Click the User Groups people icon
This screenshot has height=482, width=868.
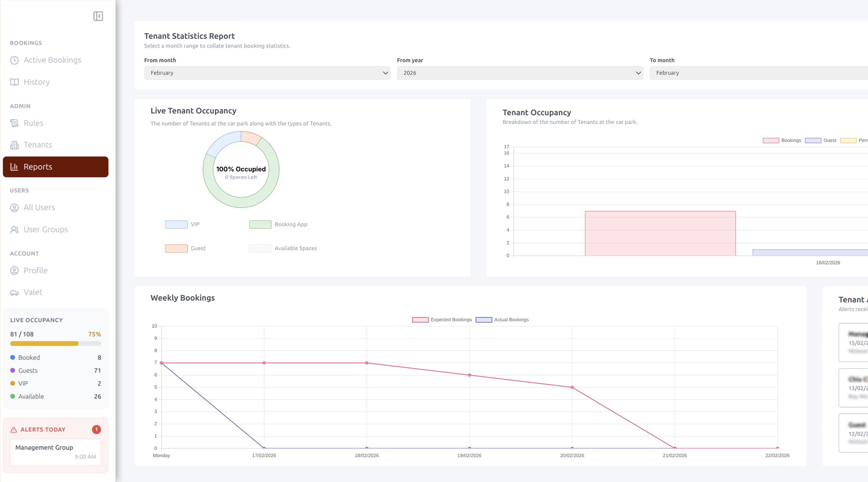pyautogui.click(x=15, y=229)
